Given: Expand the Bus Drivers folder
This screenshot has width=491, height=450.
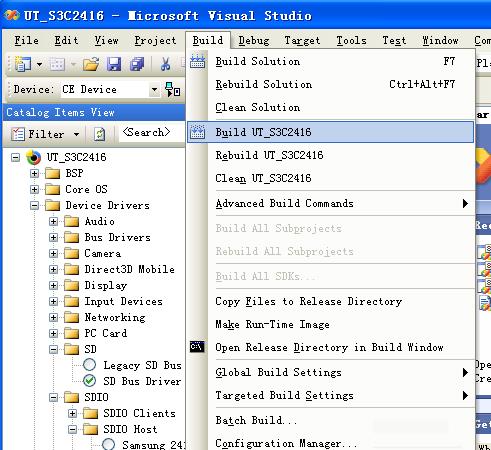Looking at the screenshot, I should [53, 237].
